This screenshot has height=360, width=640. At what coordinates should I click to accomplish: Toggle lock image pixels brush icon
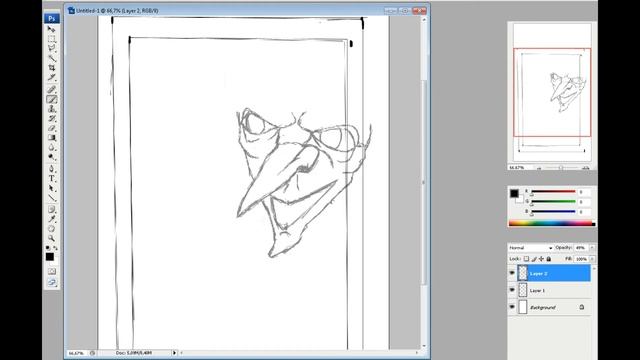(534, 259)
